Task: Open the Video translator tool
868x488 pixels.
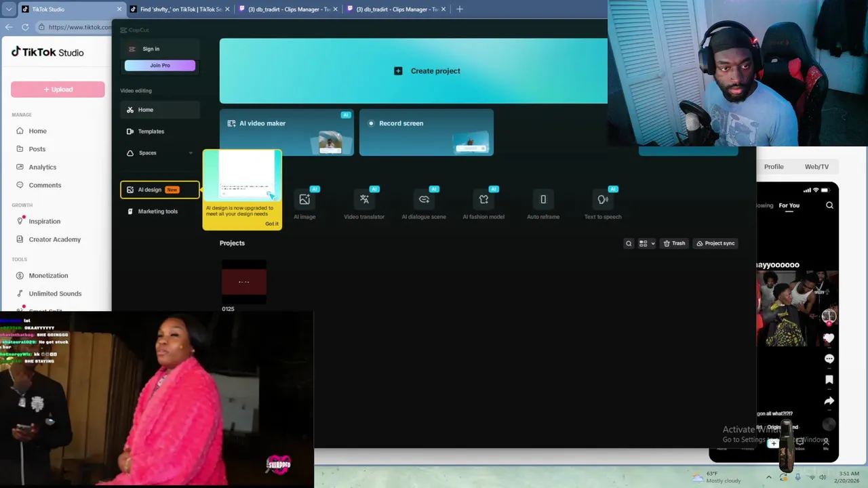Action: click(x=364, y=204)
